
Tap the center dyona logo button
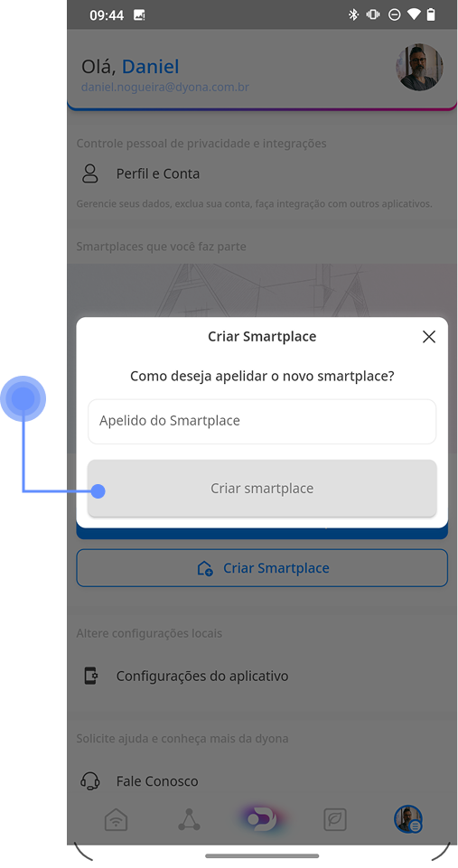(x=262, y=818)
